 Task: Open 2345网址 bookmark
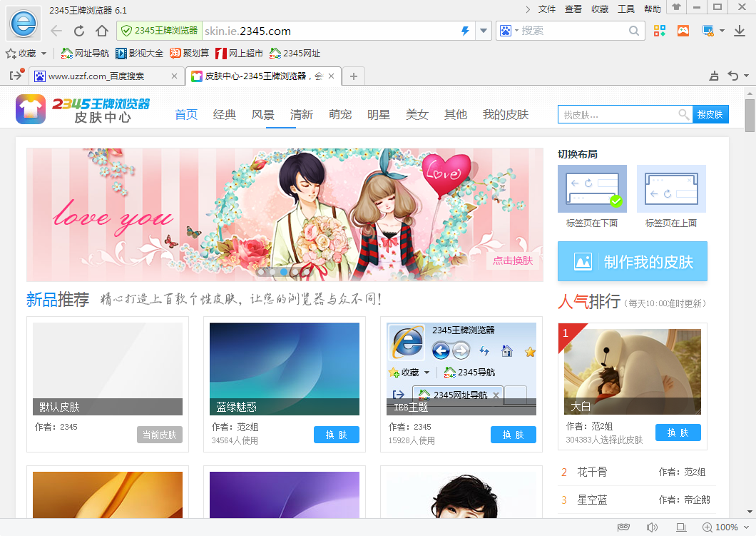(x=295, y=54)
